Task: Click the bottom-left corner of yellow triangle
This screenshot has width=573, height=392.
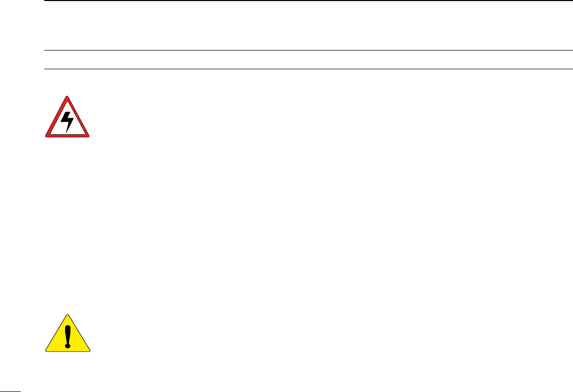Action: pos(47,350)
